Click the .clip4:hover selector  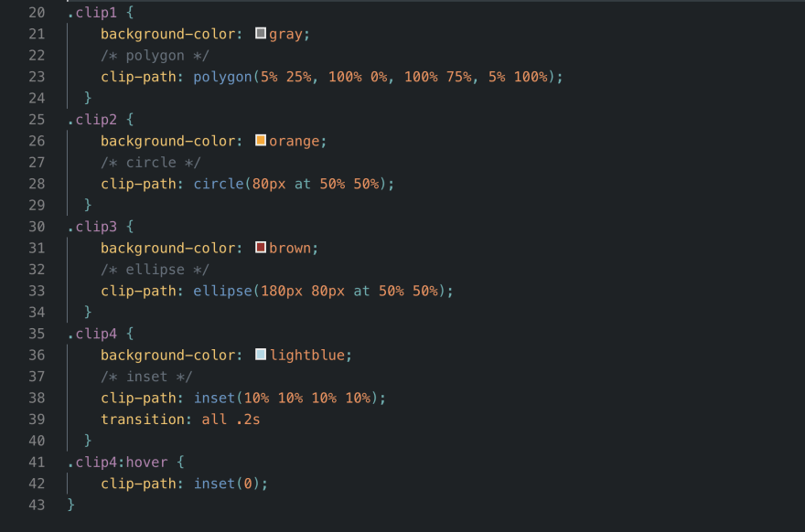(x=118, y=463)
